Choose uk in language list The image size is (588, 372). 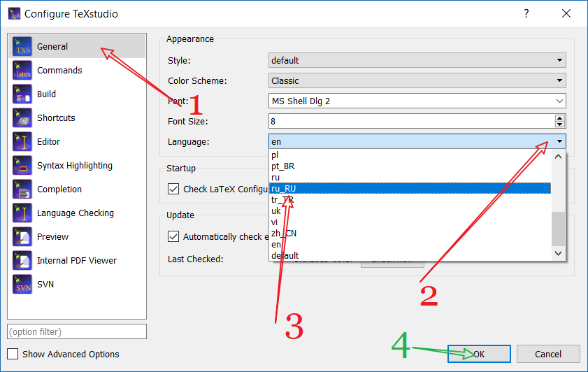[x=410, y=210]
